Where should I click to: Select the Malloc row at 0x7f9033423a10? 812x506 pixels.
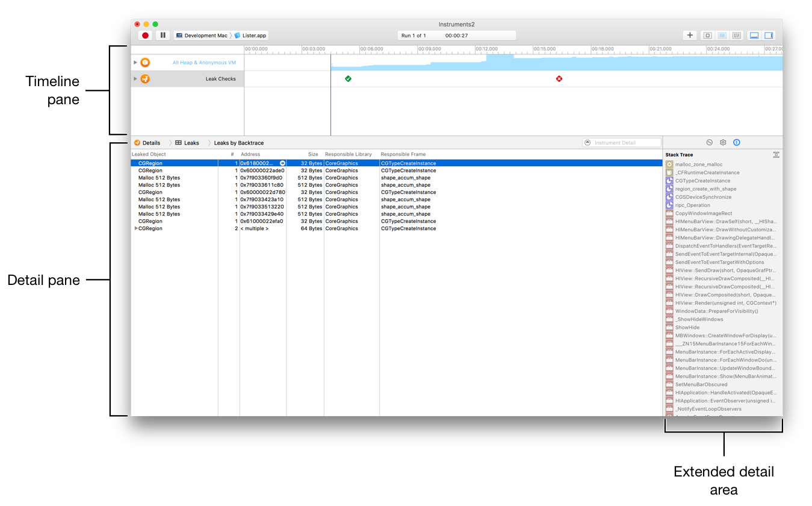tap(397, 199)
